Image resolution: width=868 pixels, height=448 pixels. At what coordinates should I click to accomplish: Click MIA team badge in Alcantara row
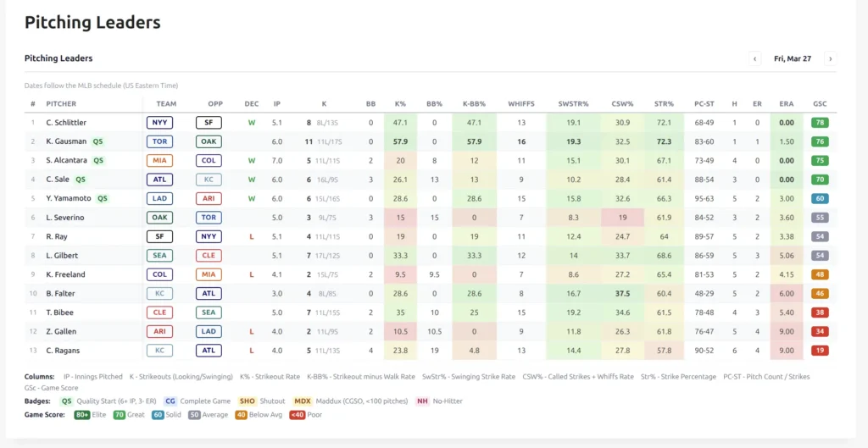coord(159,160)
